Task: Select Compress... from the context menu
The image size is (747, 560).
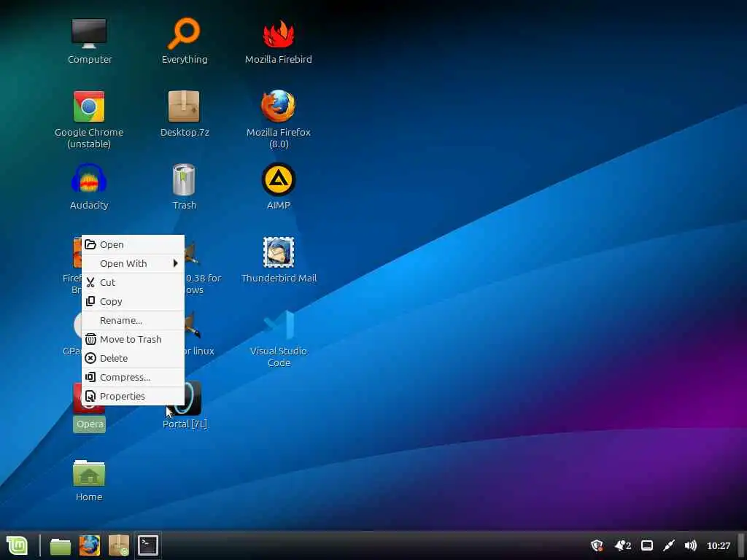Action: pyautogui.click(x=133, y=377)
